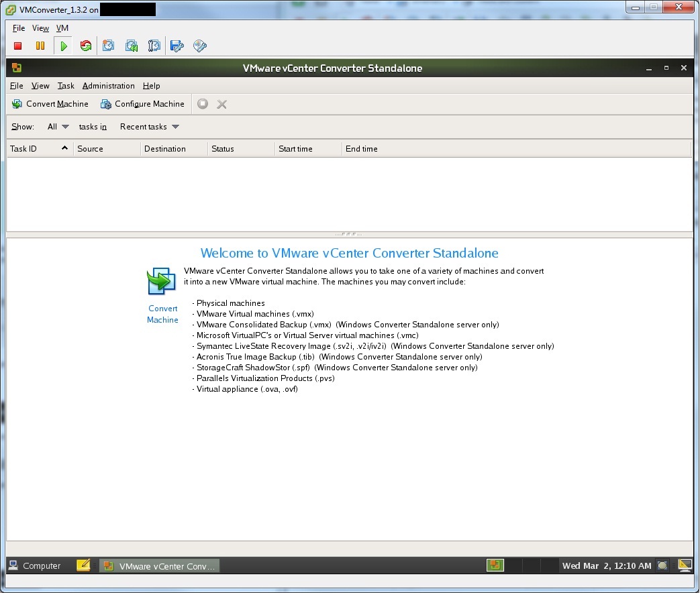Click the red Power Off VM icon

[x=18, y=46]
